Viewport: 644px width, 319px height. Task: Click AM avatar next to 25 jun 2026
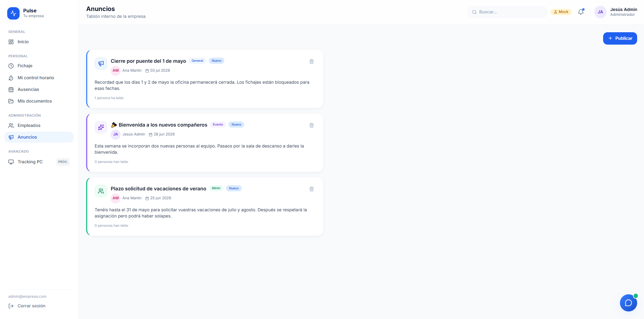(x=116, y=198)
